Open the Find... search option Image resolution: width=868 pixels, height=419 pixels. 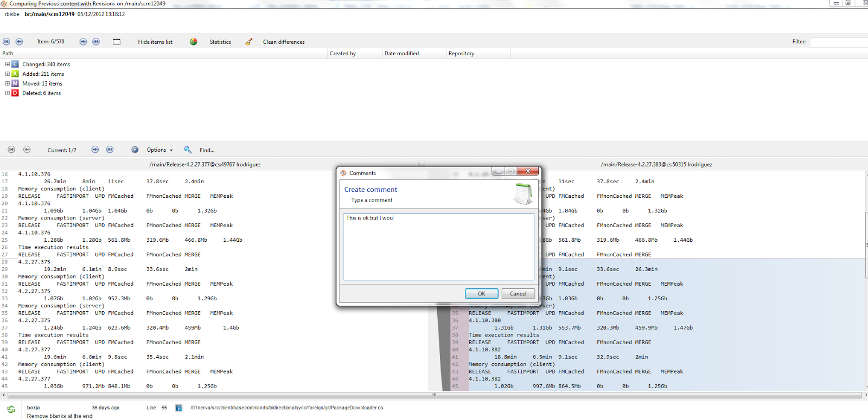click(207, 150)
